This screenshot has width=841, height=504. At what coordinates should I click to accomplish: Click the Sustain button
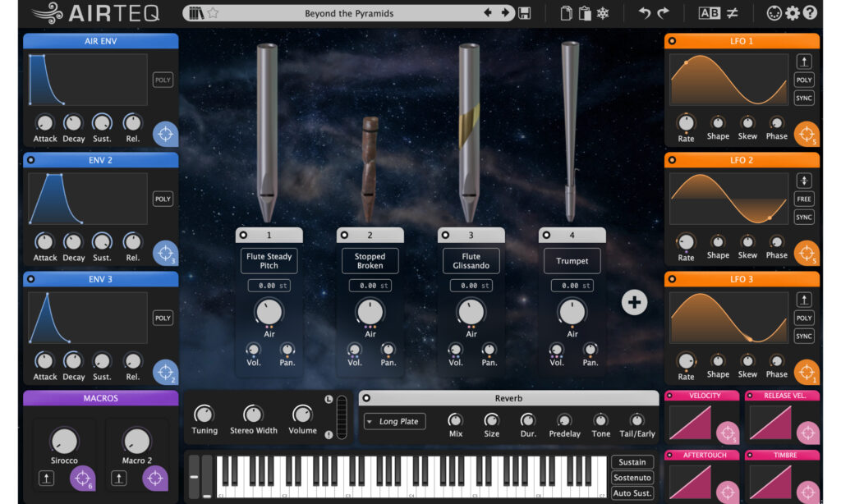click(x=632, y=462)
